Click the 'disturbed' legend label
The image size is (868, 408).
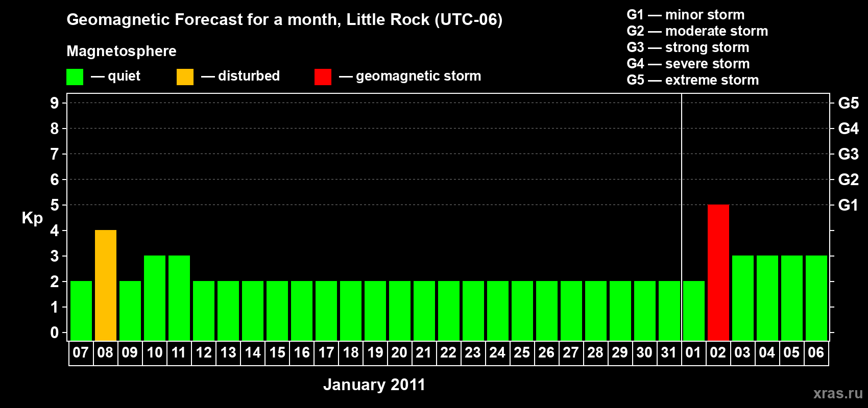[x=249, y=76]
